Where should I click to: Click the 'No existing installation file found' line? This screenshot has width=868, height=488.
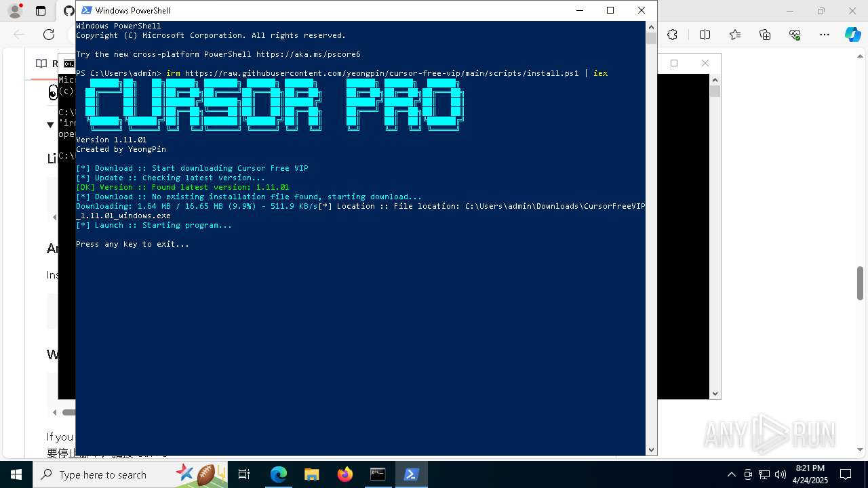[x=249, y=197]
